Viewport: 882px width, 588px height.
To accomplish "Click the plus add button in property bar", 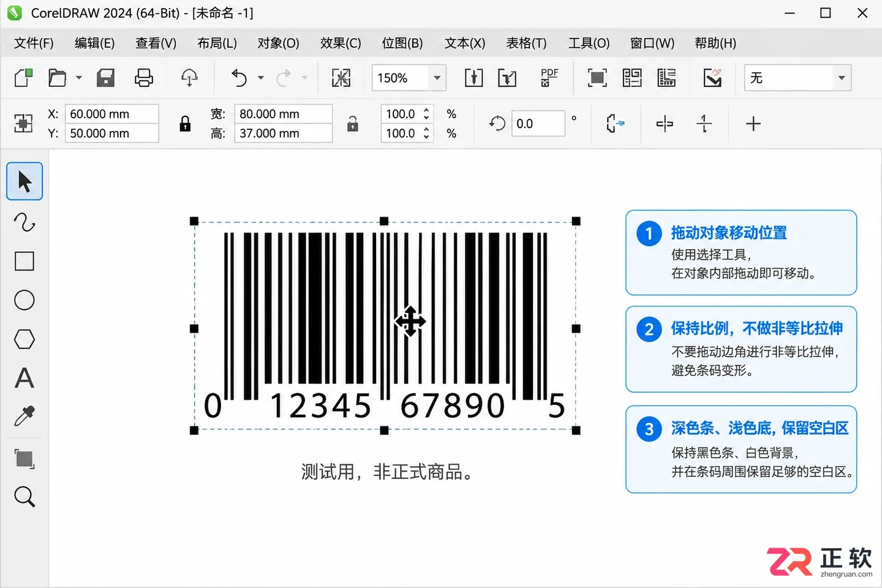I will pyautogui.click(x=753, y=124).
